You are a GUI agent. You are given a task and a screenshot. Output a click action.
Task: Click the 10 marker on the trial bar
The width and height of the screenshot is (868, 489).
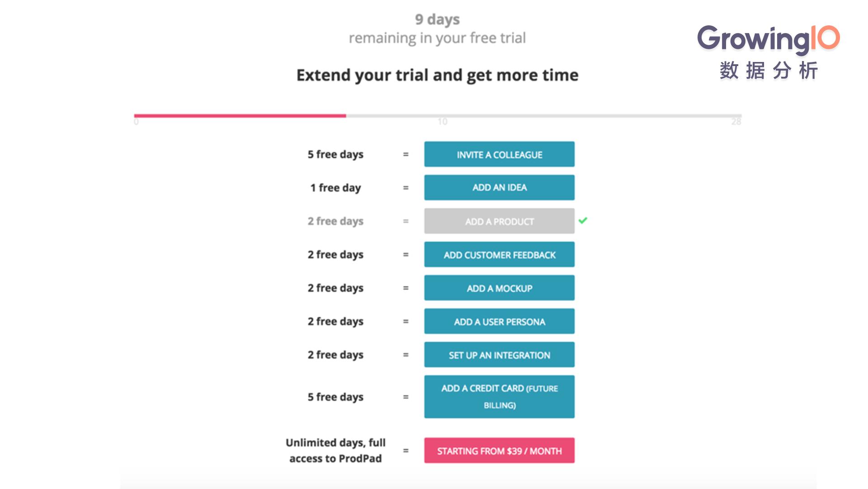(x=443, y=122)
